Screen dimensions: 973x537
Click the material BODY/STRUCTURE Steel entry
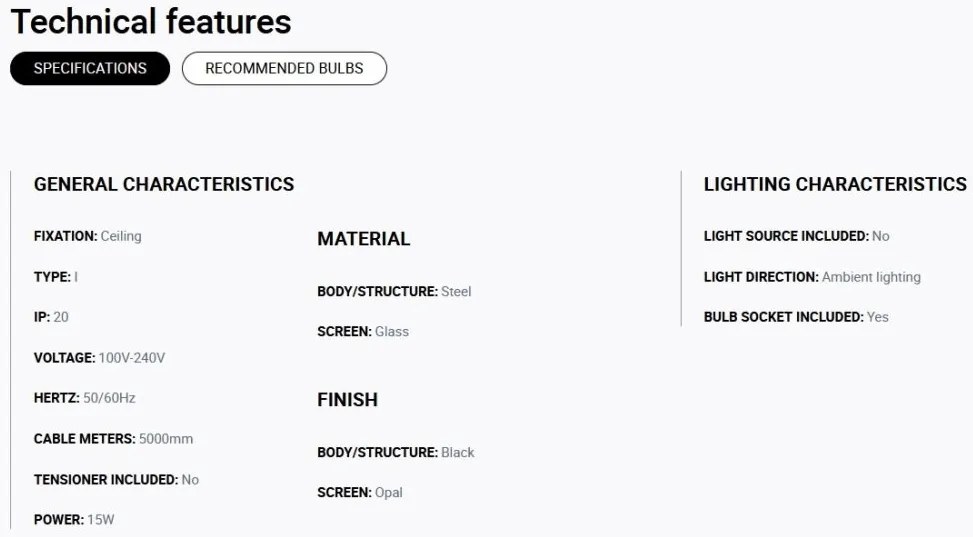click(x=394, y=292)
